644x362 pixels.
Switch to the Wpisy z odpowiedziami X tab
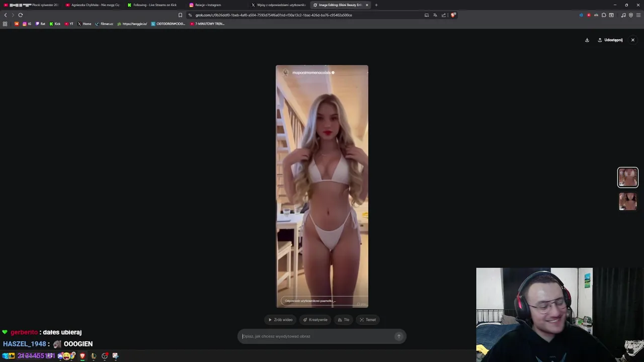tap(279, 5)
